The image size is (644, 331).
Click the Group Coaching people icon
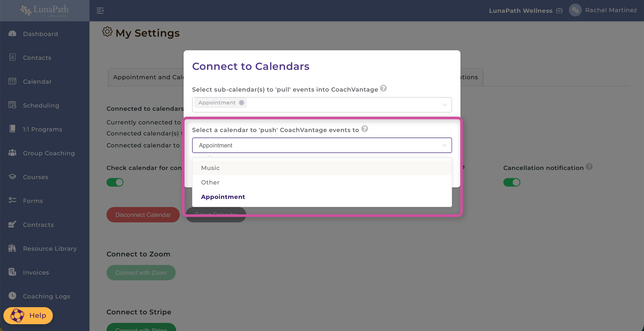point(12,153)
